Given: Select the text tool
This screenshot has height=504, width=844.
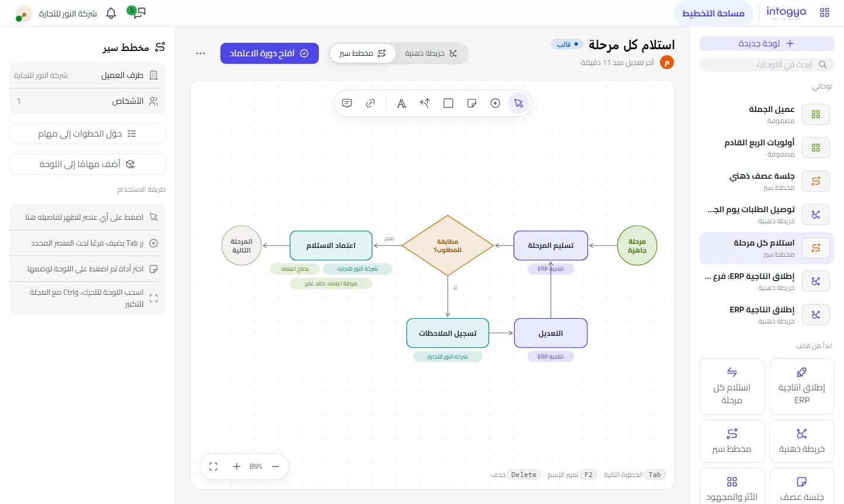Looking at the screenshot, I should (401, 103).
